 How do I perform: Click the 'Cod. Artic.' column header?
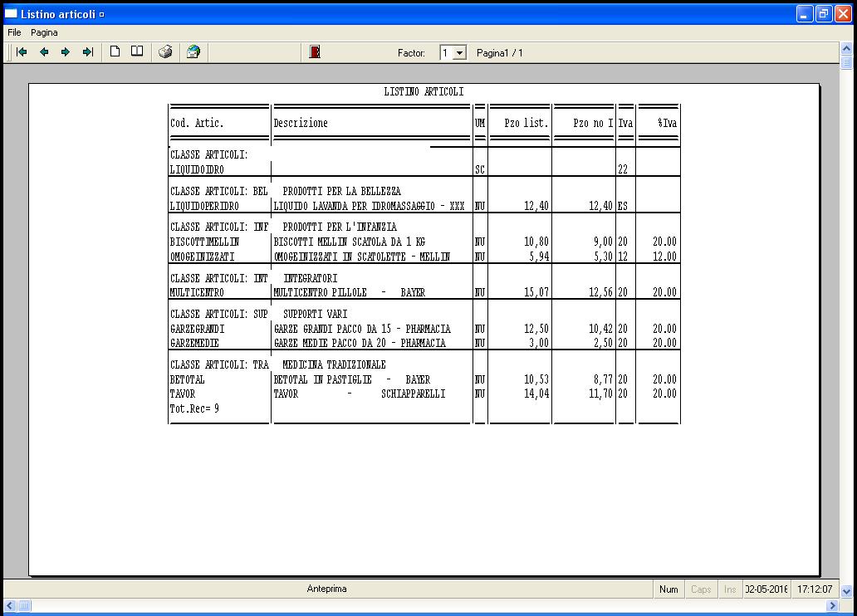coord(197,123)
